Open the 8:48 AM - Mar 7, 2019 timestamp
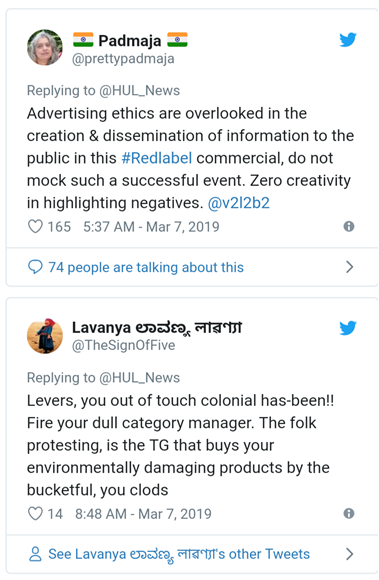 pos(143,514)
